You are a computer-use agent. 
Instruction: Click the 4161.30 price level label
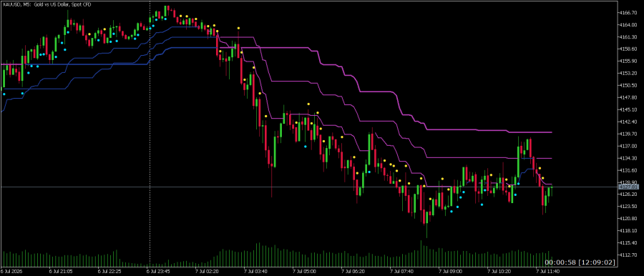click(628, 37)
